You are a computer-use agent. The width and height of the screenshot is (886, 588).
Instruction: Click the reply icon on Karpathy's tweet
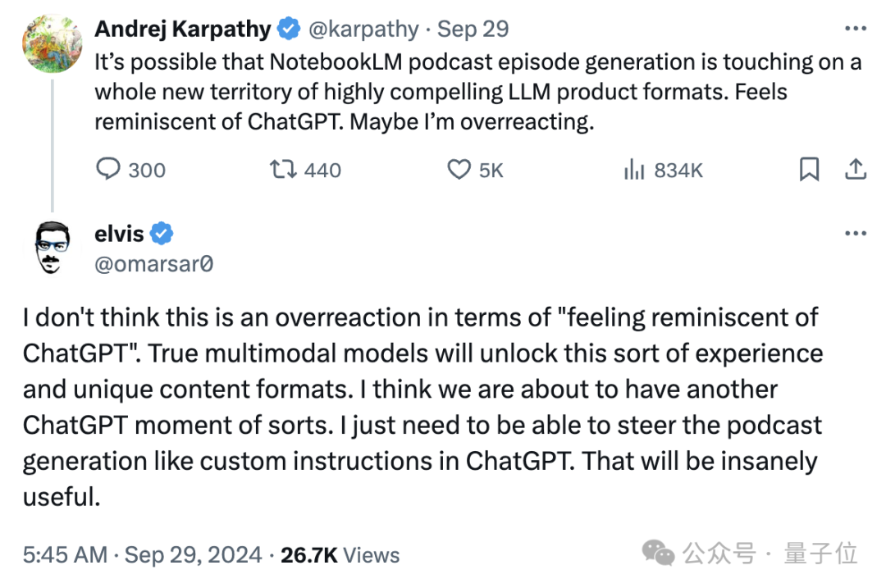(x=108, y=169)
